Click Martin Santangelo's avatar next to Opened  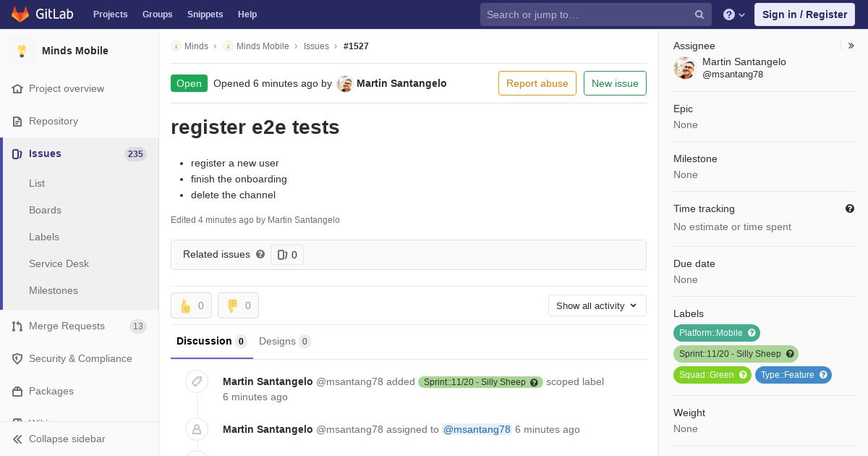pyautogui.click(x=345, y=83)
